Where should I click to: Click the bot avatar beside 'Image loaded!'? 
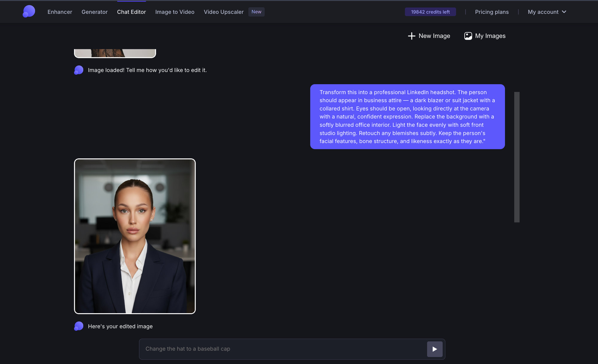(79, 70)
